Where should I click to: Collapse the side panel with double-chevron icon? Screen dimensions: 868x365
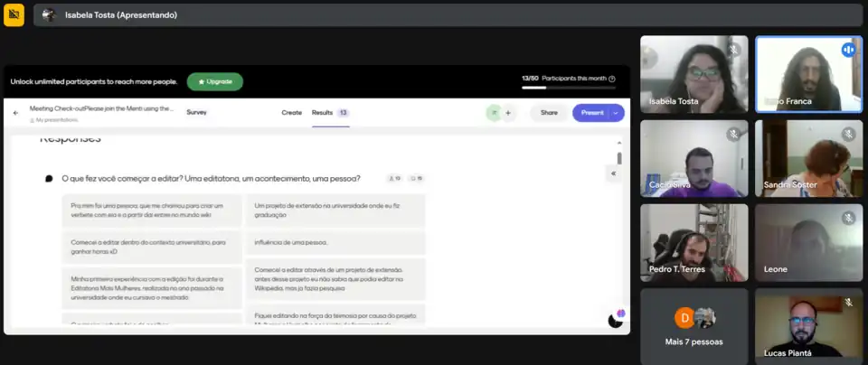click(x=614, y=173)
